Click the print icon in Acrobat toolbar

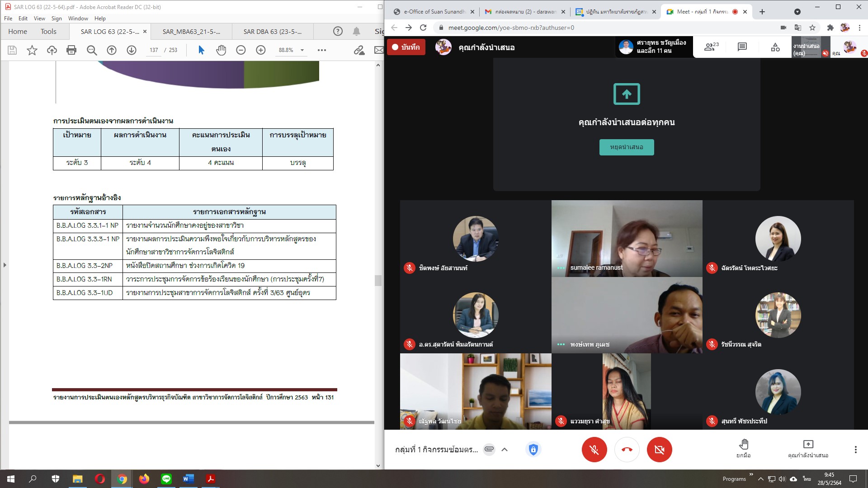pos(71,50)
